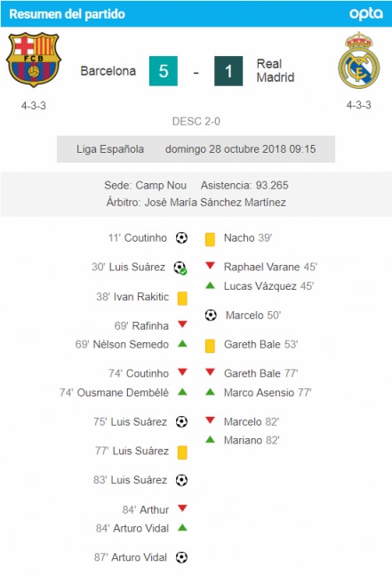Select the Real Madrid score box showing 1

coord(228,71)
